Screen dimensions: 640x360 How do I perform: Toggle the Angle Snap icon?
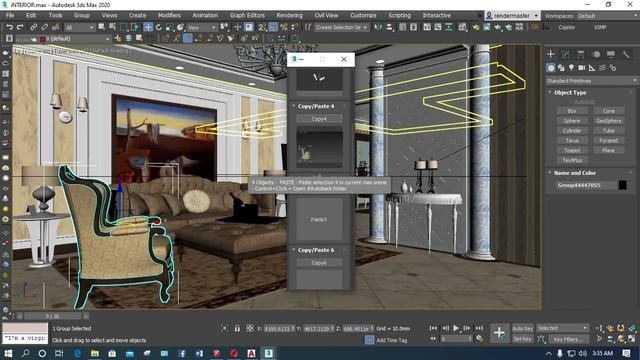[x=273, y=27]
